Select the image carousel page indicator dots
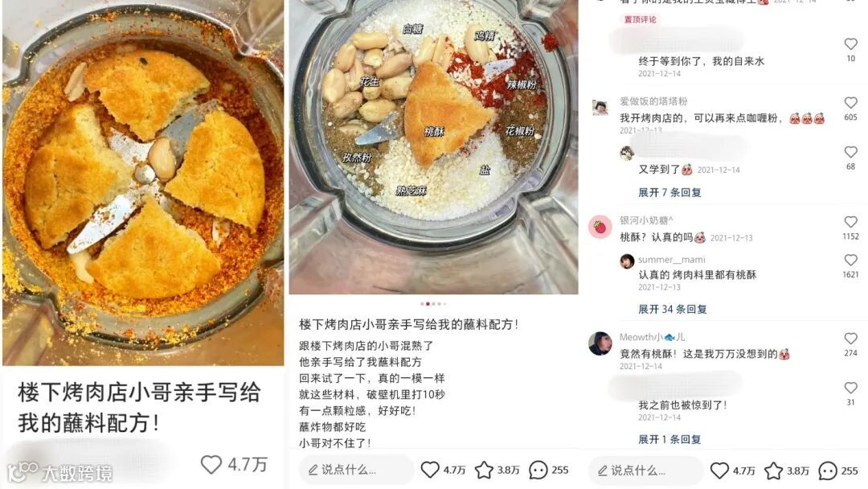The image size is (868, 489). [433, 303]
